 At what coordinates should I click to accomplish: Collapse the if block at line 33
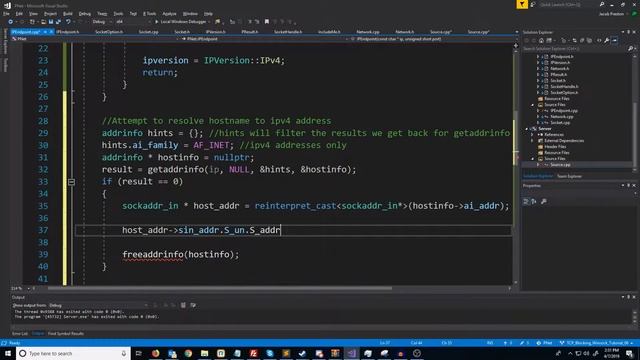pyautogui.click(x=71, y=182)
